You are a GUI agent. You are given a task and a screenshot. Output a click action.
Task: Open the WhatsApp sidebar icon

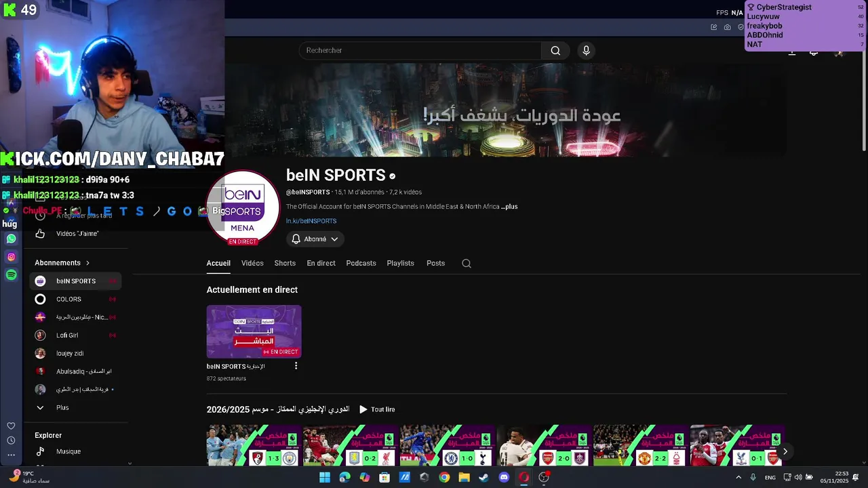click(11, 239)
